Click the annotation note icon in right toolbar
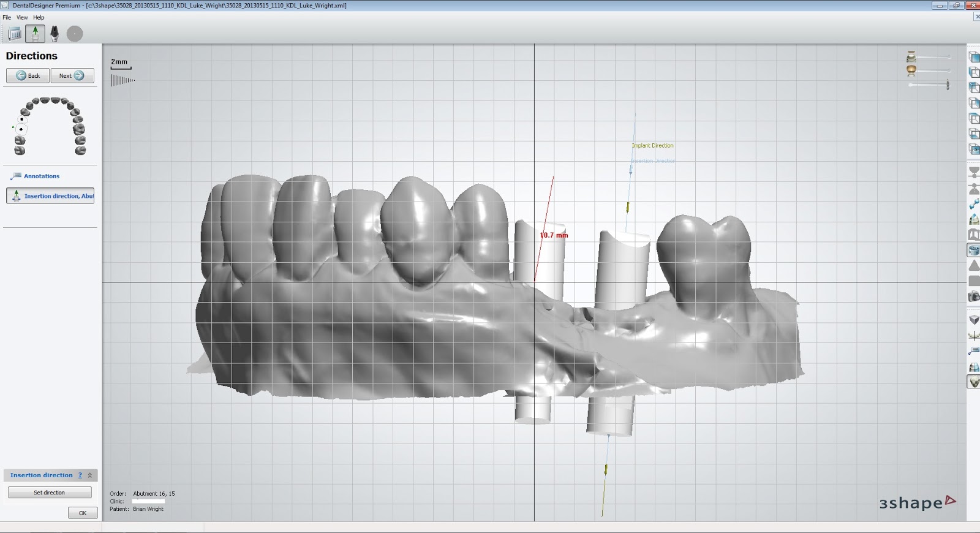The height and width of the screenshot is (533, 980). pos(974,351)
